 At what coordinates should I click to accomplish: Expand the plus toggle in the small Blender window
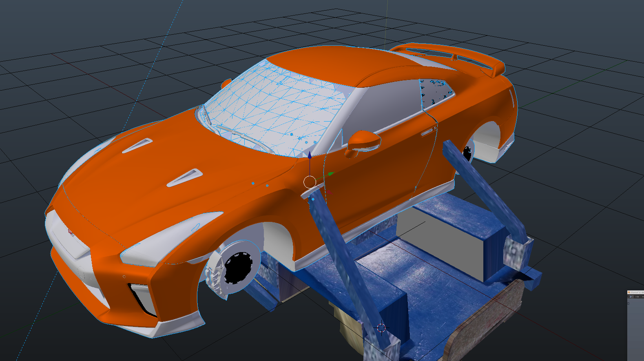pos(629,303)
